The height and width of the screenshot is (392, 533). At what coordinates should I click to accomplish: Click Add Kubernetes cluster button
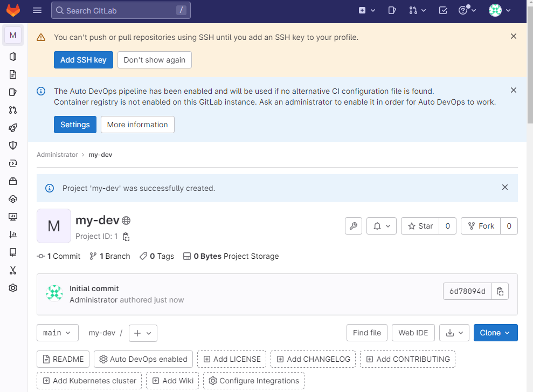89,381
